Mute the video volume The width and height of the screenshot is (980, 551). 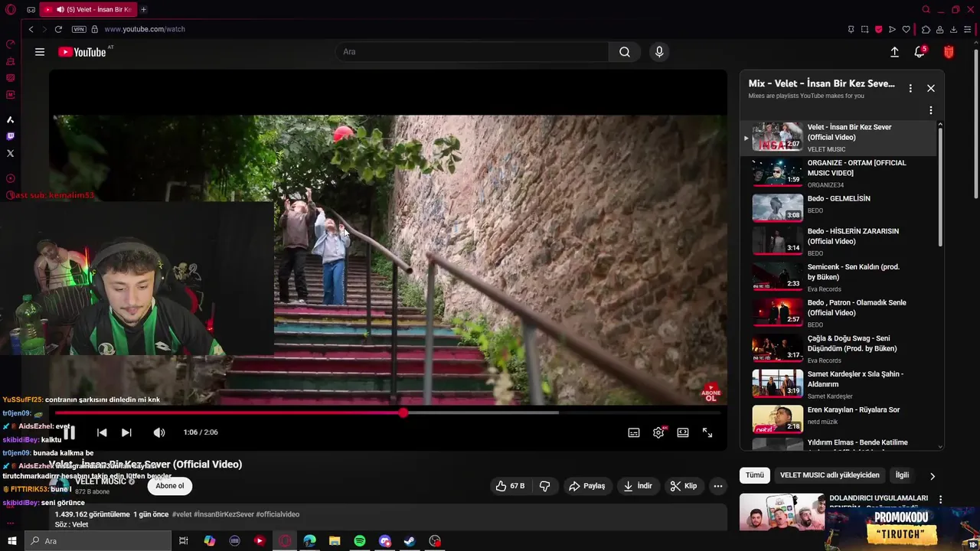(158, 432)
